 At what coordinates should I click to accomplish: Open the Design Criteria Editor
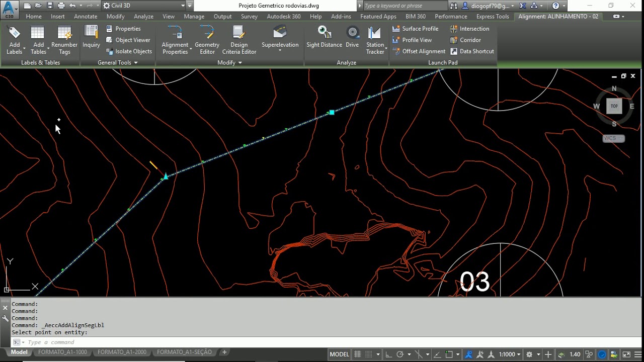pyautogui.click(x=239, y=40)
